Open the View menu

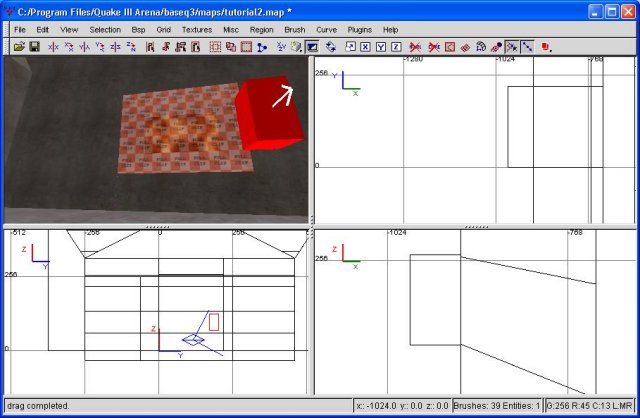[69, 29]
